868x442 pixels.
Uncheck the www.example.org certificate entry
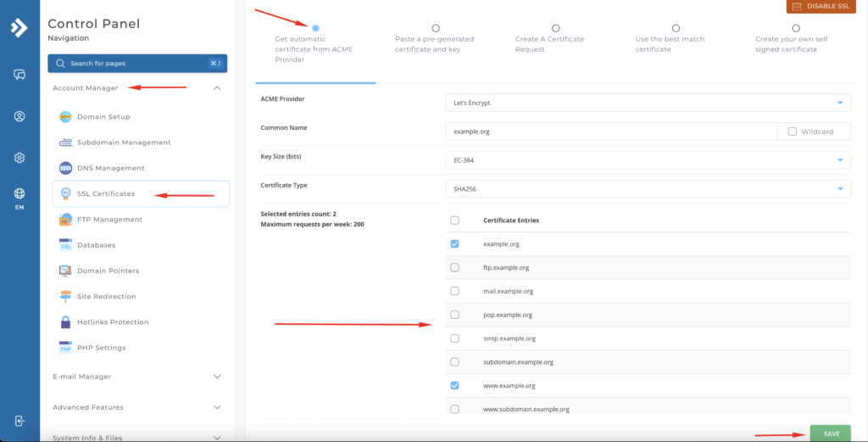[x=455, y=385]
